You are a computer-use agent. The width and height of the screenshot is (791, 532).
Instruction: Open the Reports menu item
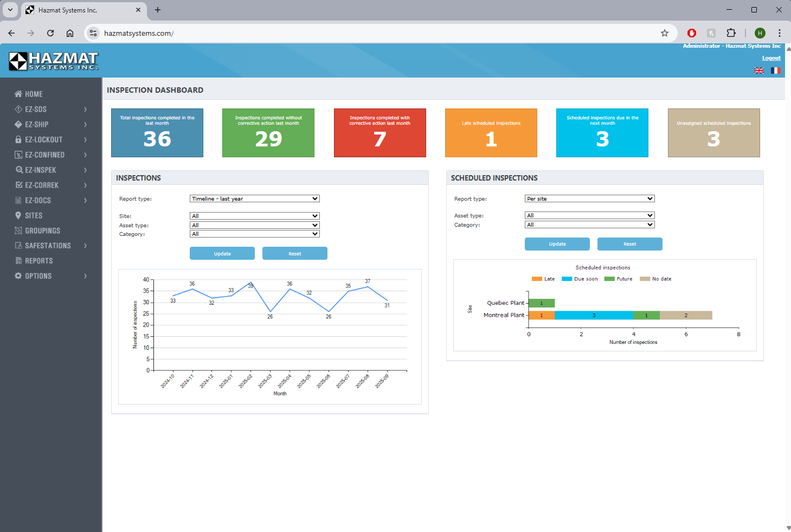coord(38,261)
